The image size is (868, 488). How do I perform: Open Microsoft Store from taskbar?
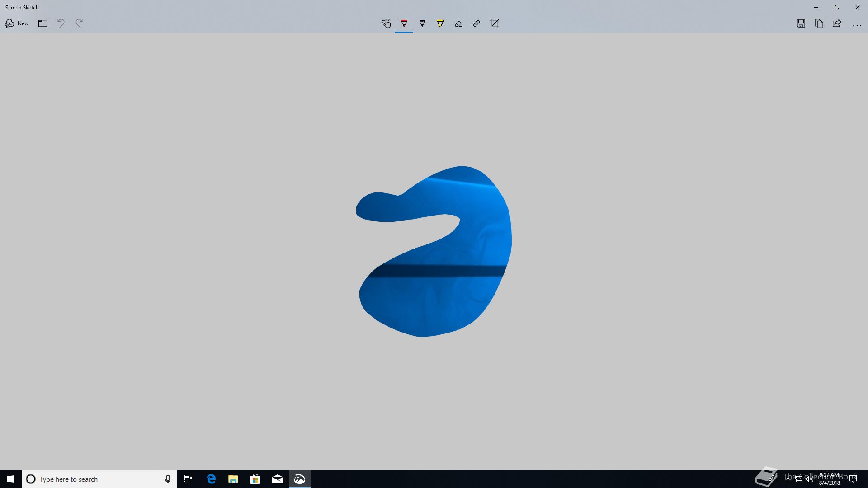[x=255, y=479]
